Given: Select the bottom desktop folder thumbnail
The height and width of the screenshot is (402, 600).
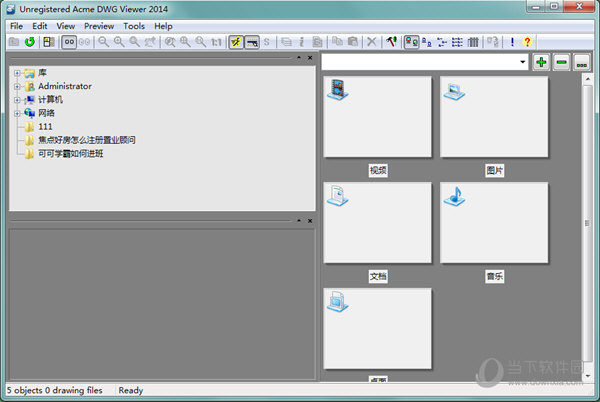Looking at the screenshot, I should click(378, 329).
